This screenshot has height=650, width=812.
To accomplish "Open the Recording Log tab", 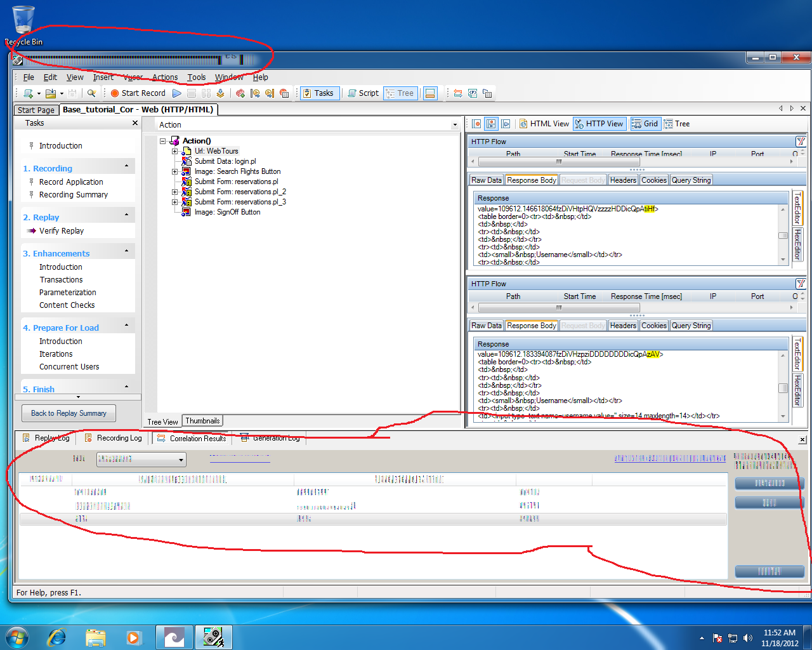I will coord(114,438).
